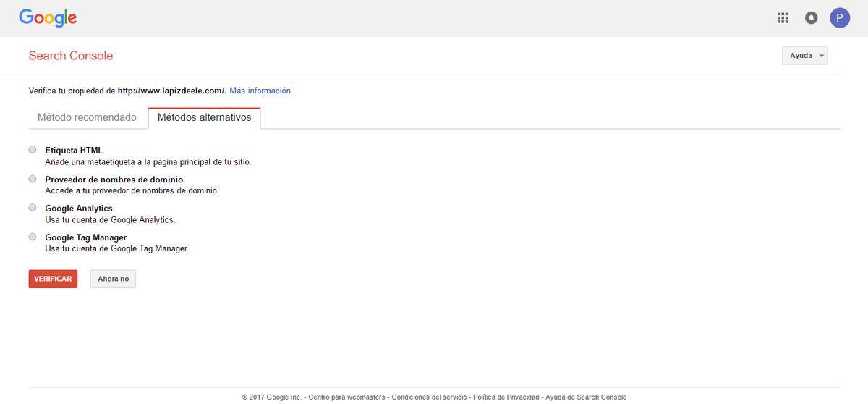
Task: Open the Google apps grid
Action: pos(782,18)
